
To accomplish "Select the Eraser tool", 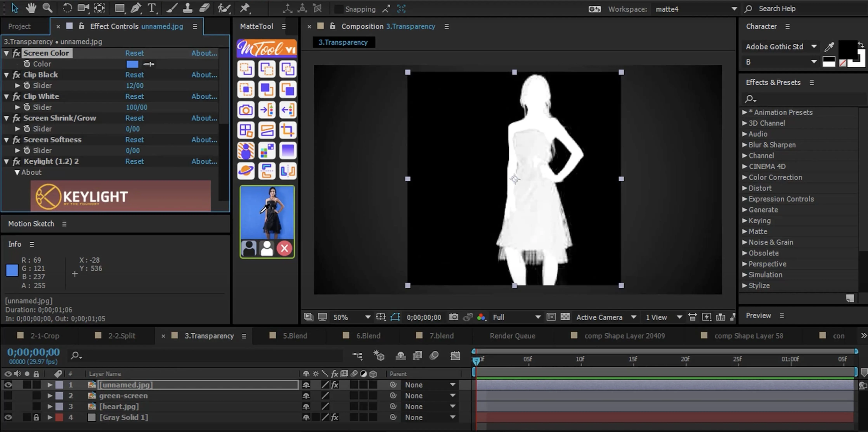I will (204, 8).
